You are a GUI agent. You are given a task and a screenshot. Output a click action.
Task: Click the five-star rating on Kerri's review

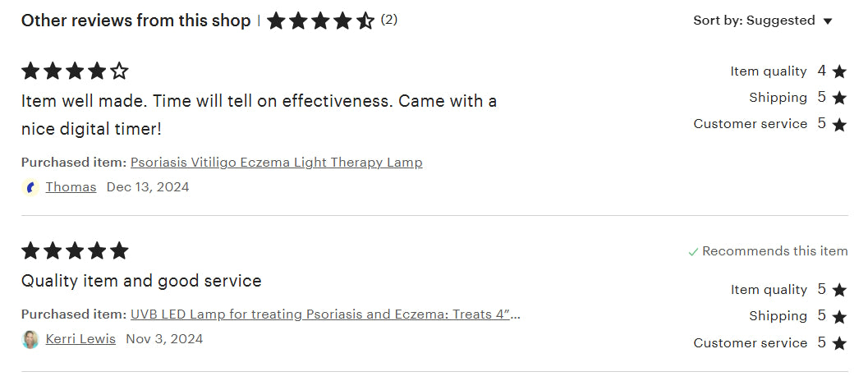75,250
